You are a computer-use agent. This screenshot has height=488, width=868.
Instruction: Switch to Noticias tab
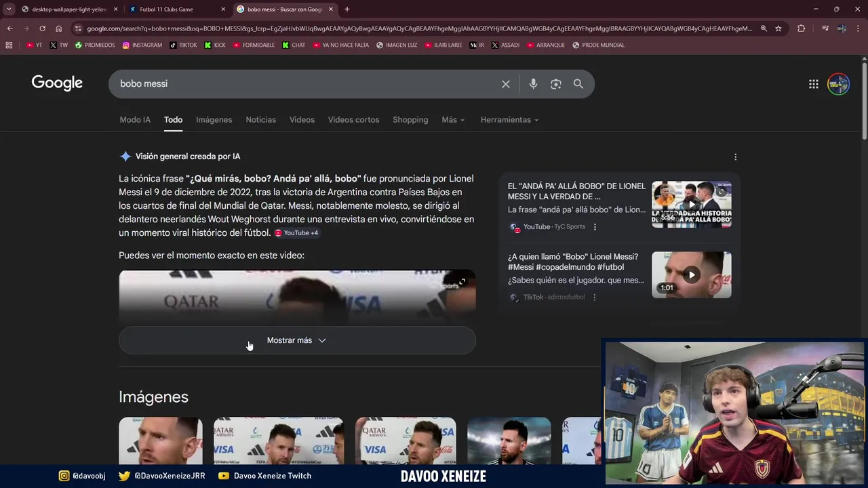[261, 120]
